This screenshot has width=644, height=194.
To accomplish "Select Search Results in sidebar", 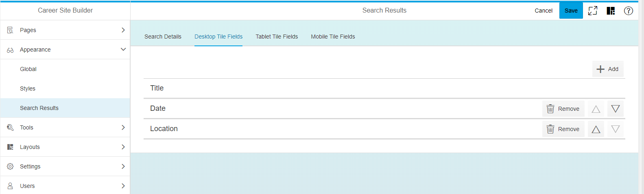I will 65,108.
